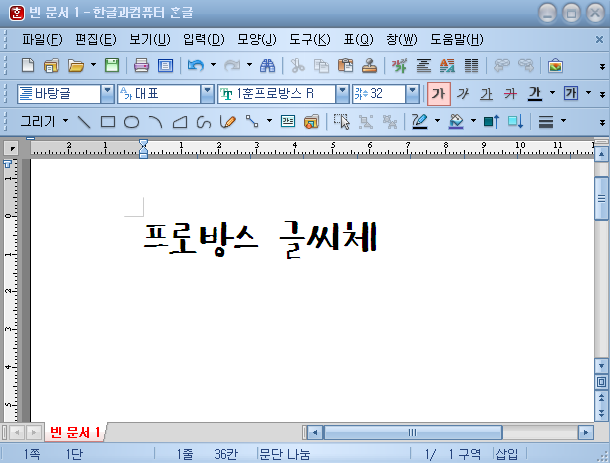
Task: Click the vertical scrollbar down arrow
Action: [601, 366]
